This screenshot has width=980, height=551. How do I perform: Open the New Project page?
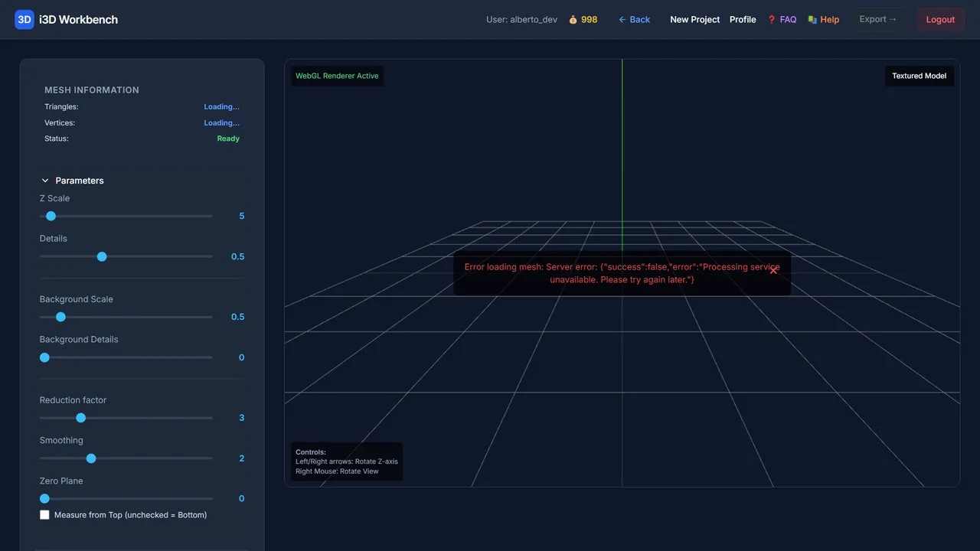point(694,20)
